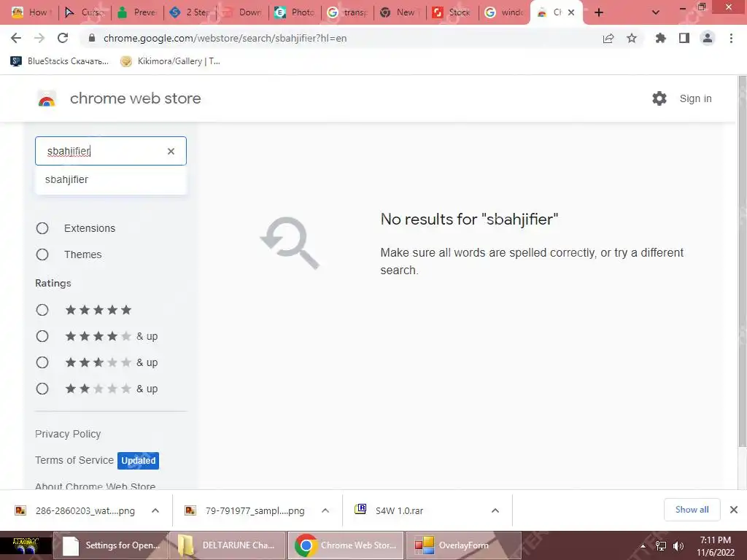747x560 pixels.
Task: Close the active Chrome Web Store tab
Action: pos(571,12)
